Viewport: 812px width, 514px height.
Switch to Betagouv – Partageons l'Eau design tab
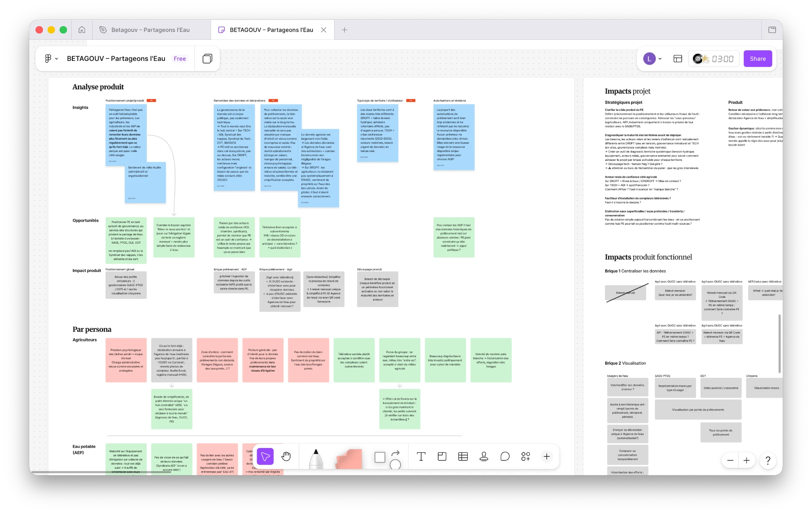point(151,30)
